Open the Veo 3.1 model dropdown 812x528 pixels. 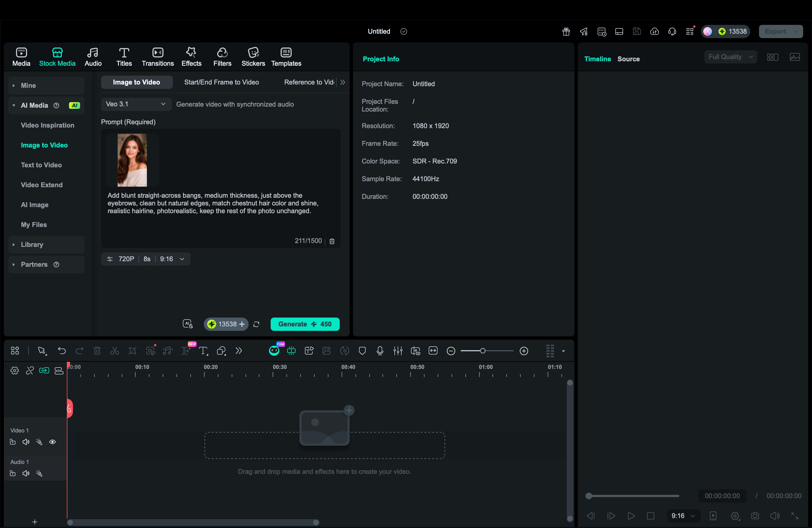coord(135,104)
